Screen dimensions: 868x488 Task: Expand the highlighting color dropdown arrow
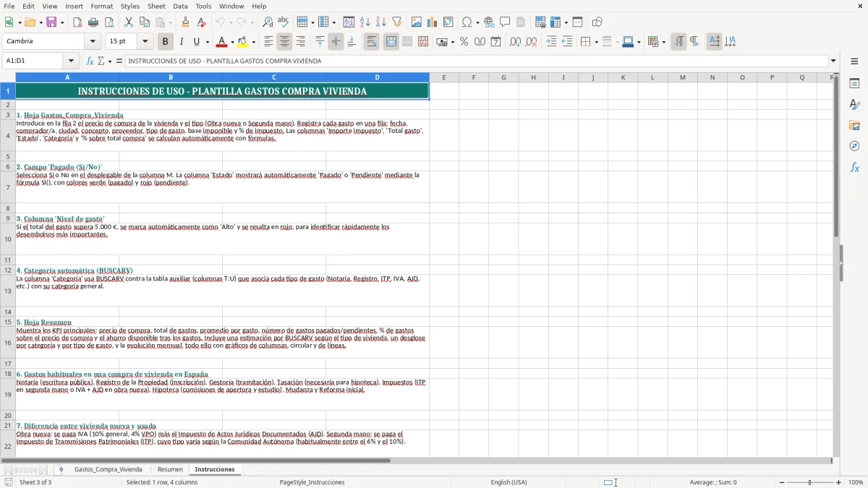(x=253, y=42)
